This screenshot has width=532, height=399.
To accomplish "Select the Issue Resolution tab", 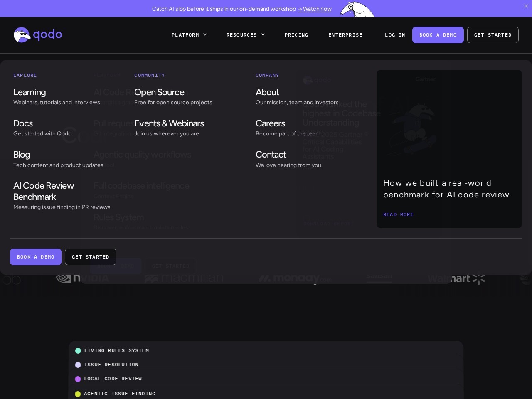I will (x=111, y=365).
